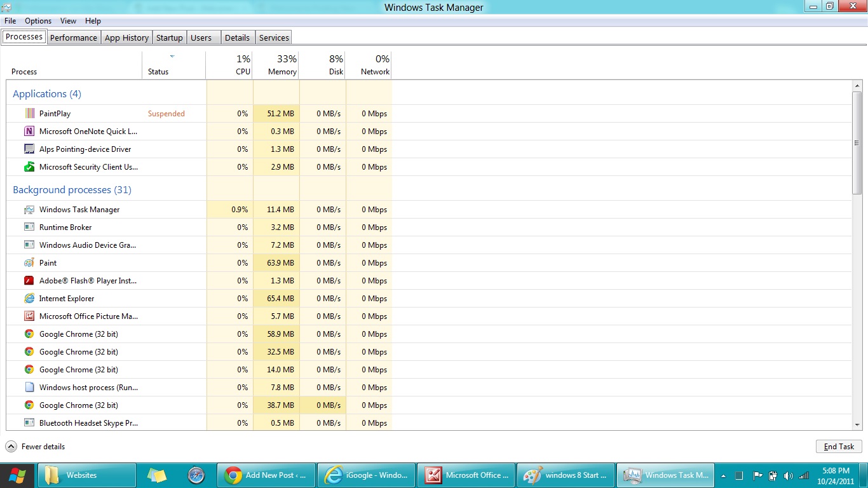Click the Adobe Flash Player Installer icon
The height and width of the screenshot is (488, 868).
coord(29,280)
